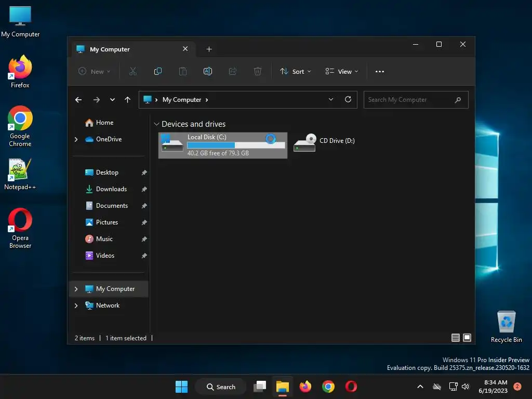The width and height of the screenshot is (532, 399).
Task: Expand address bar history dropdown
Action: click(x=331, y=99)
